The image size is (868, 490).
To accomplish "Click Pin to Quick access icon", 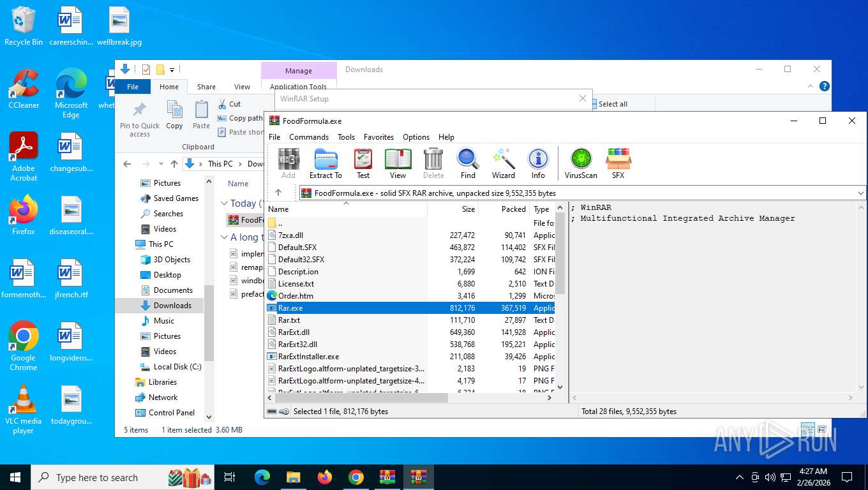I will 140,119.
